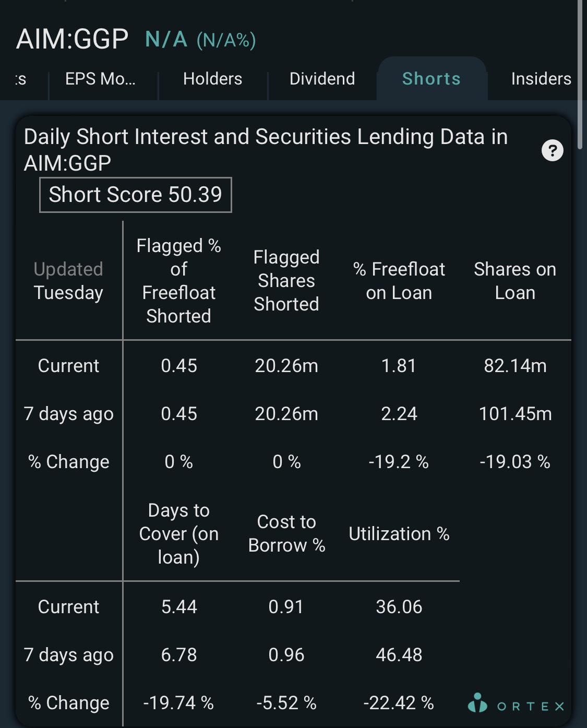The width and height of the screenshot is (587, 728).
Task: Select the Flagged Shares Shorted column header
Action: pyautogui.click(x=286, y=281)
